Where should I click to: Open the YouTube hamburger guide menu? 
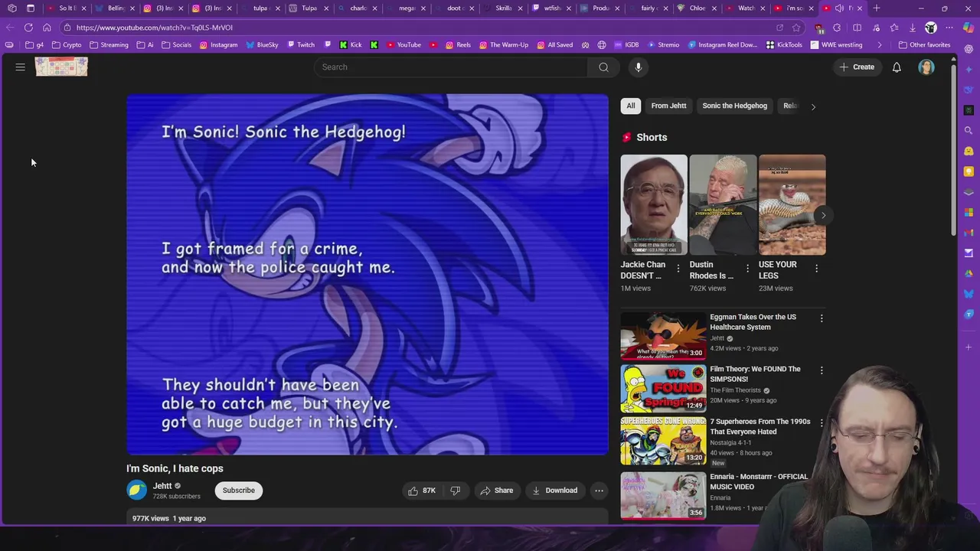(x=21, y=67)
